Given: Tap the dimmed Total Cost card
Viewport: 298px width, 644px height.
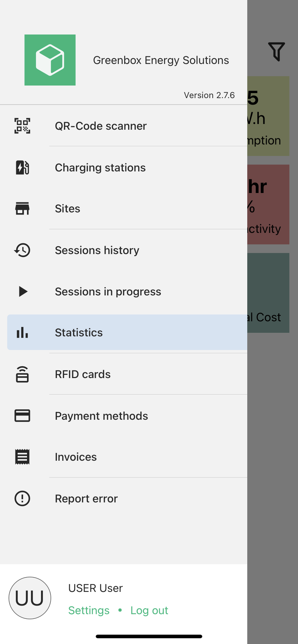Looking at the screenshot, I should 268,293.
